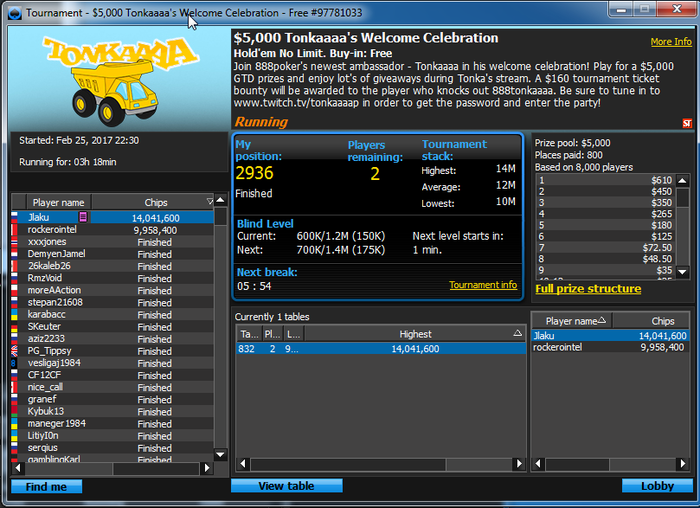This screenshot has width=700, height=508.
Task: Select aziz2233 player row
Action: (112, 339)
